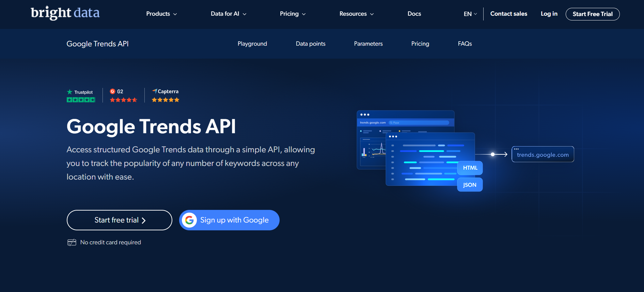Open the Docs link
The image size is (644, 292).
[414, 14]
